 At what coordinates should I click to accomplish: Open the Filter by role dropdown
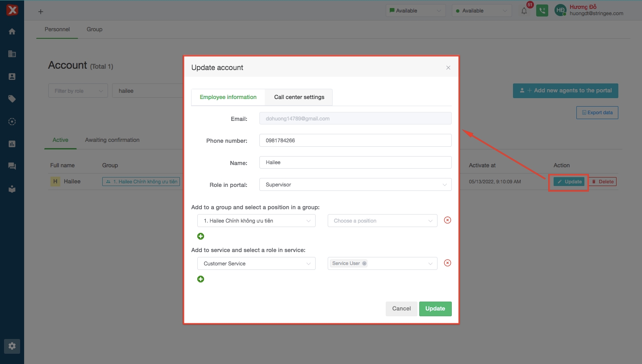click(x=78, y=91)
